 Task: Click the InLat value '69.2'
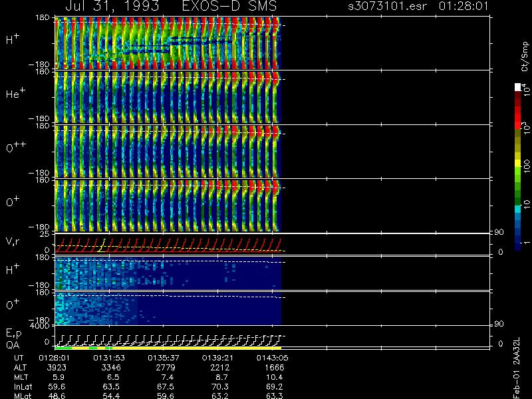[x=274, y=386]
